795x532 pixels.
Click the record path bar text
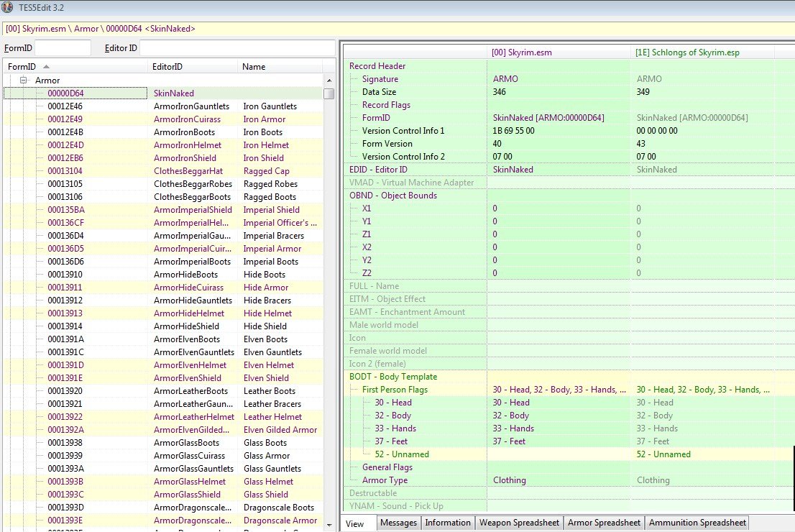(101, 29)
